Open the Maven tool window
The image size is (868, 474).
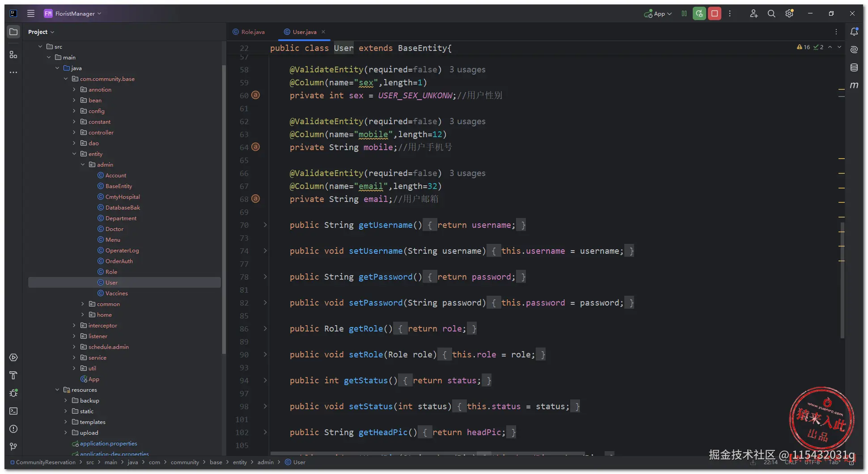click(x=854, y=85)
